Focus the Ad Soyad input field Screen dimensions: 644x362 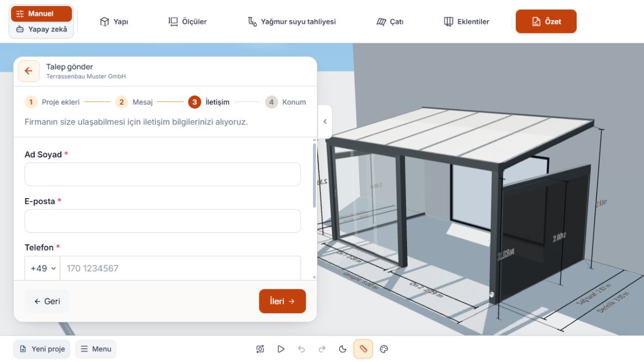point(162,174)
